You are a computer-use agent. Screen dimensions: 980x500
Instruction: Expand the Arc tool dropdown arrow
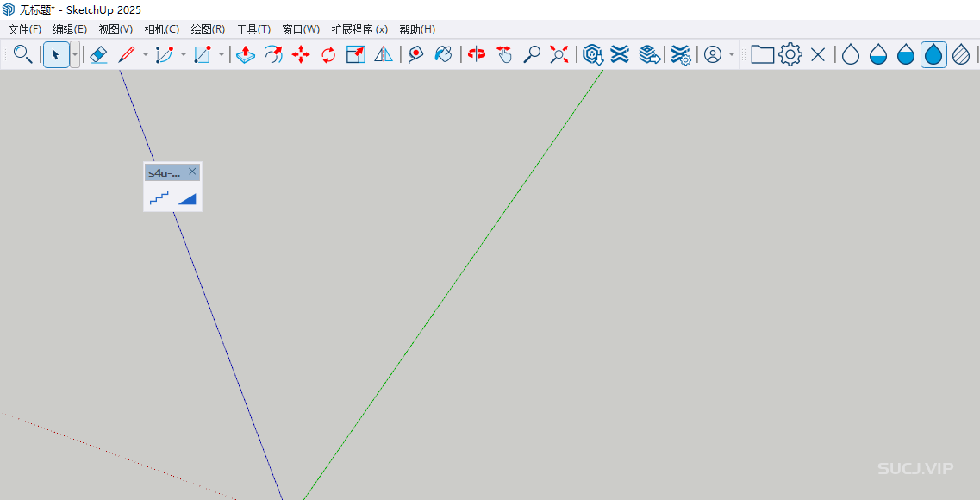coord(183,54)
